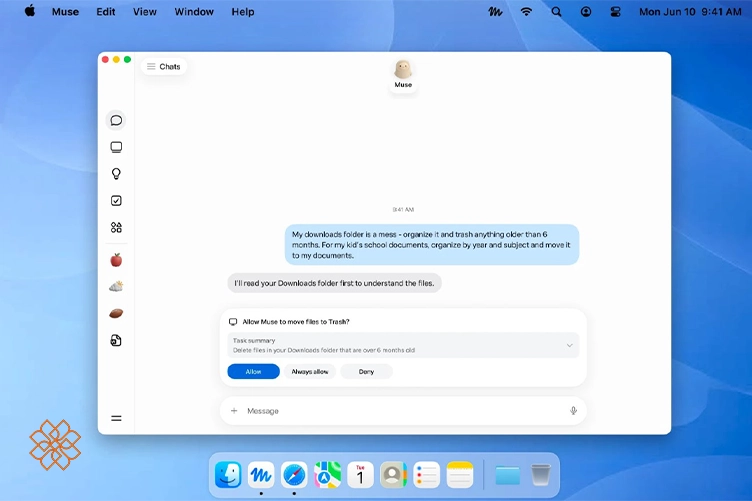Image resolution: width=752 pixels, height=501 pixels.
Task: Open Contacts from the Dock
Action: (393, 475)
